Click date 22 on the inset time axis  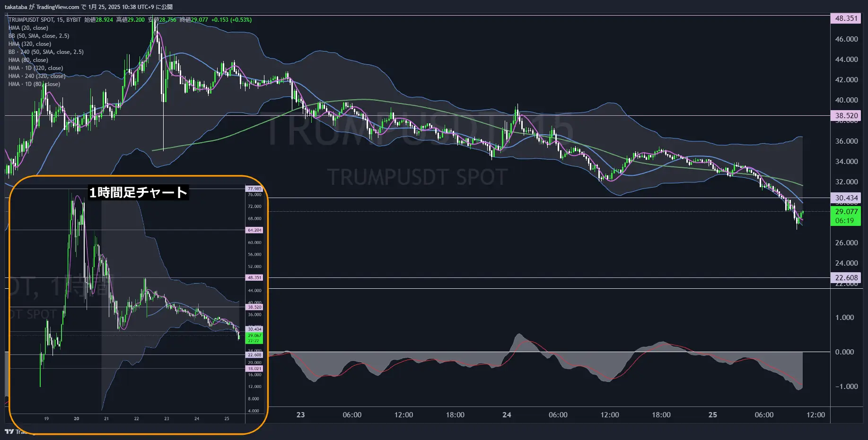coord(137,419)
